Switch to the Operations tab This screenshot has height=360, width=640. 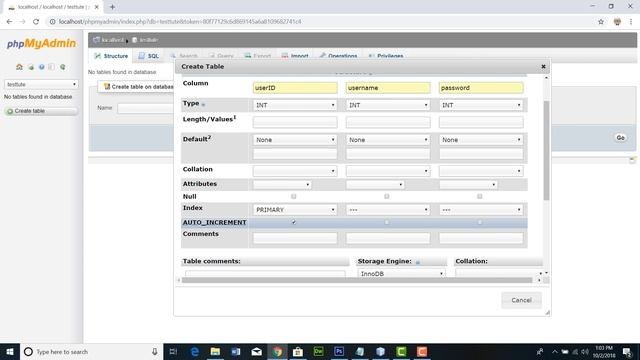(338, 56)
